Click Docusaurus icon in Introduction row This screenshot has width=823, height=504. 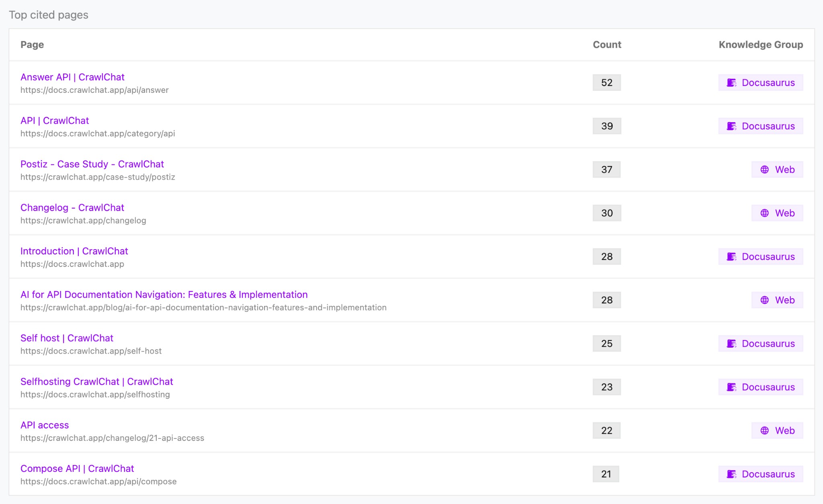point(731,257)
